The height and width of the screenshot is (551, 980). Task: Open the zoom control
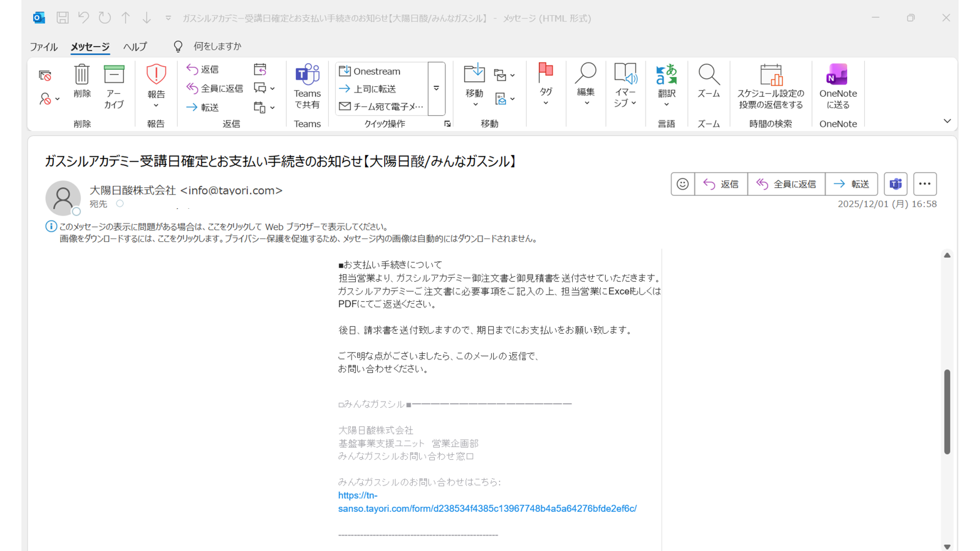708,86
